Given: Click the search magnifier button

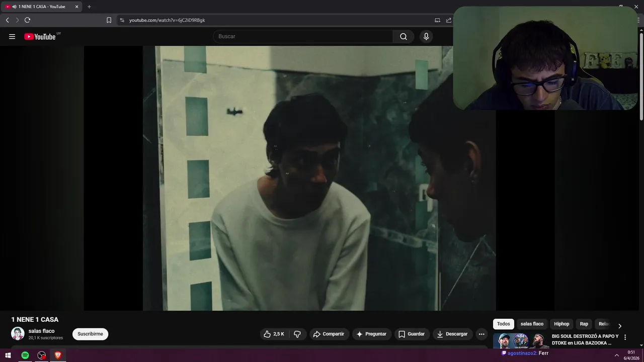Looking at the screenshot, I should pyautogui.click(x=404, y=36).
